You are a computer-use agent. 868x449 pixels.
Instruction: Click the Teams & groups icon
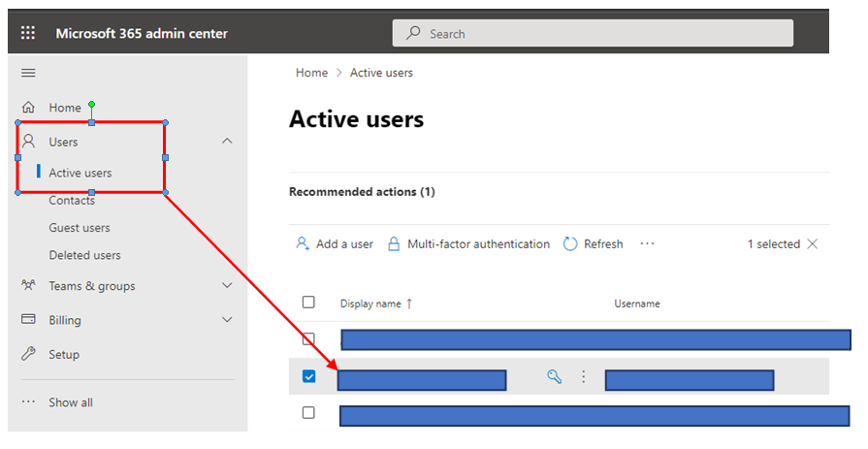click(28, 285)
